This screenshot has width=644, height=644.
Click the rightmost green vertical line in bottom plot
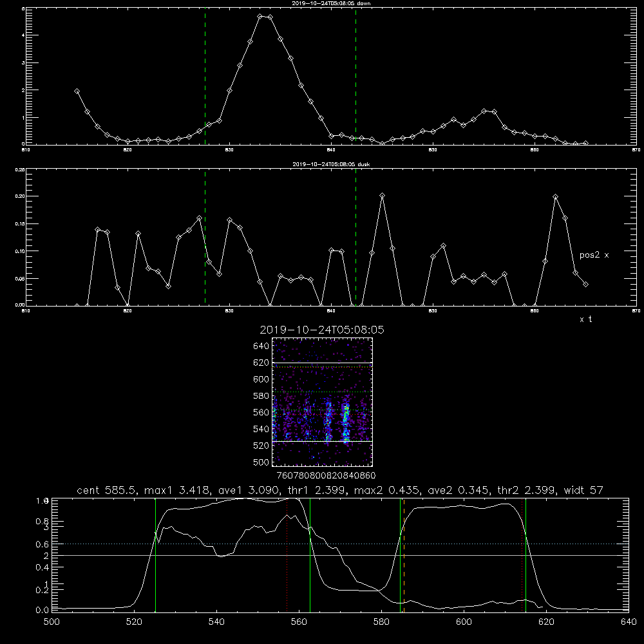526,555
